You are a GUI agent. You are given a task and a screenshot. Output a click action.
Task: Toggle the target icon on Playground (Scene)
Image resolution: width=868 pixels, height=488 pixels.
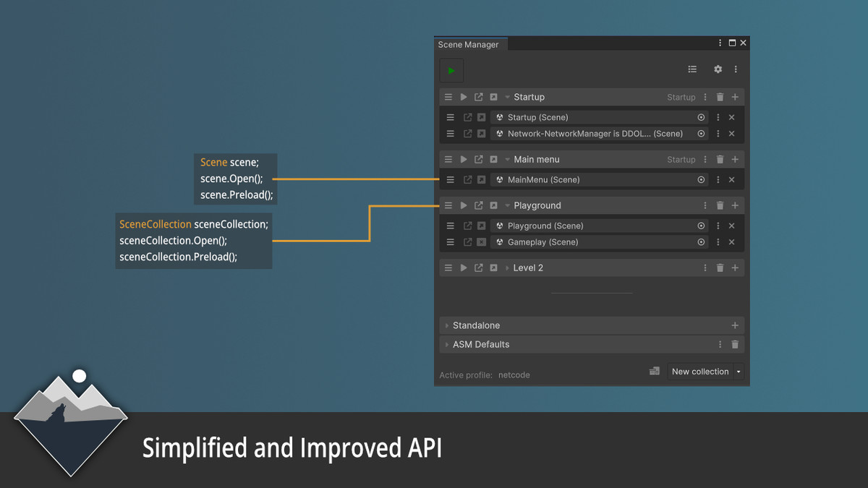pyautogui.click(x=701, y=226)
